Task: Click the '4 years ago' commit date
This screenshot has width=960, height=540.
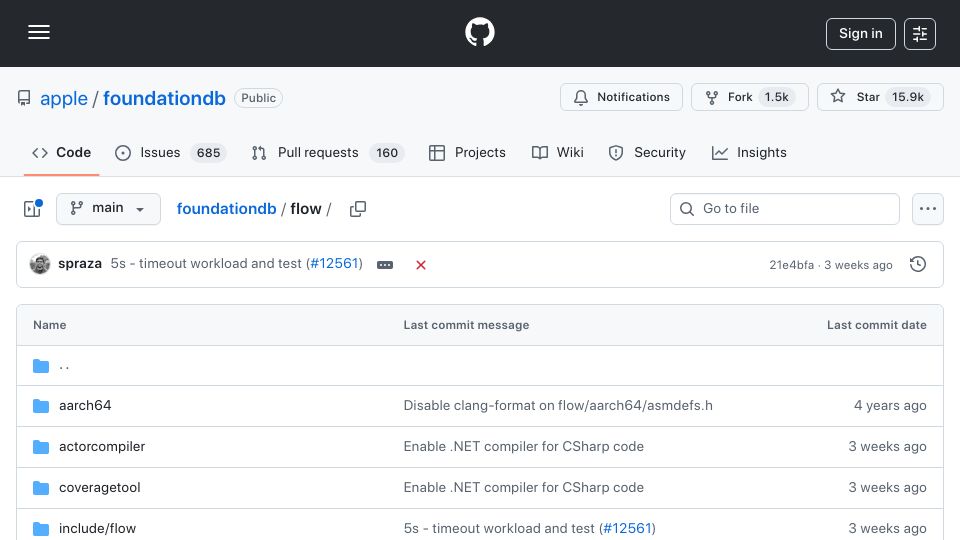Action: tap(890, 405)
